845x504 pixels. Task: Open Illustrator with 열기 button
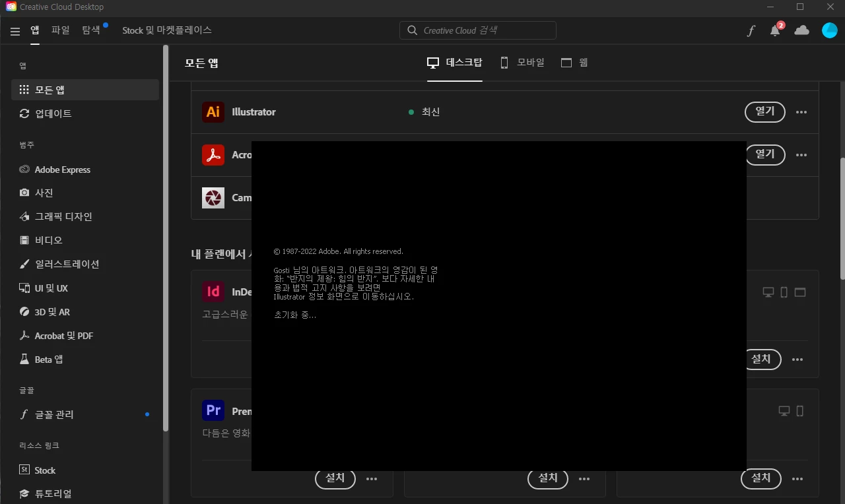coord(765,112)
